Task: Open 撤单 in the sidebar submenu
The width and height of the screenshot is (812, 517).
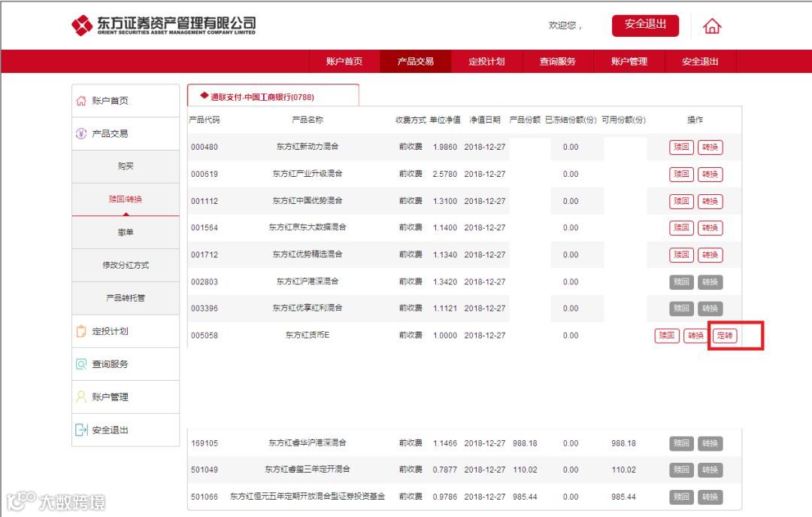Action: pyautogui.click(x=126, y=233)
